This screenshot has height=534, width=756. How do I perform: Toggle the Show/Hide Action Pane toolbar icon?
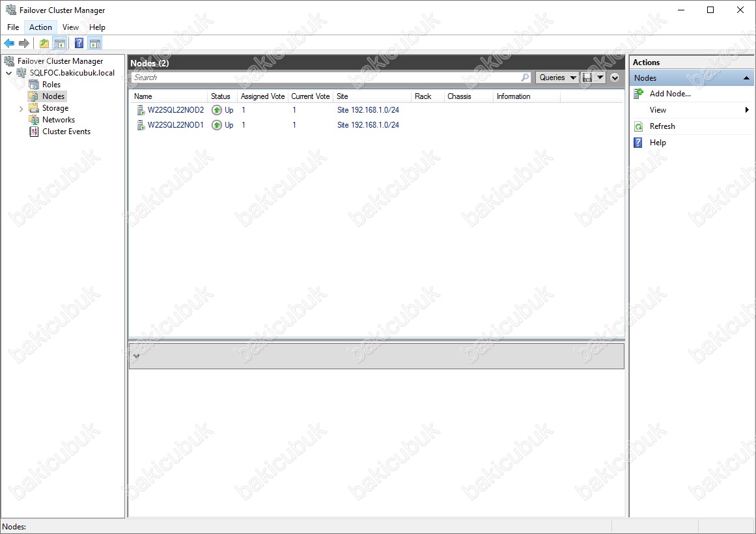point(96,44)
